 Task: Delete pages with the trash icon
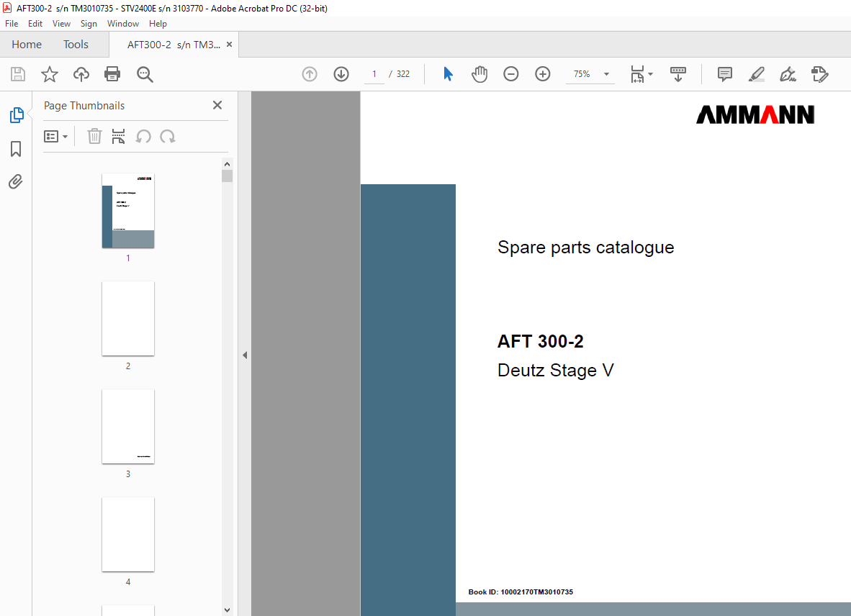point(94,136)
